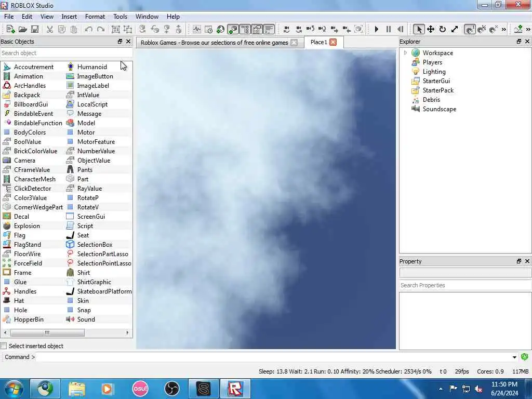Insert a Script object from list

click(x=85, y=226)
